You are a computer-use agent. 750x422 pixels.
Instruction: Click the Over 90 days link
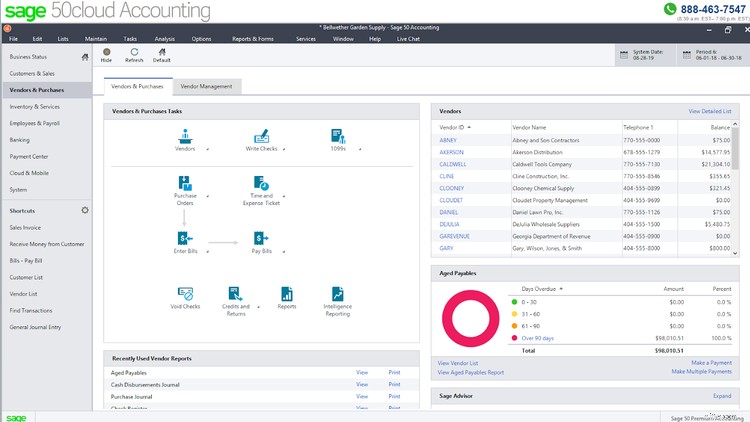click(538, 338)
